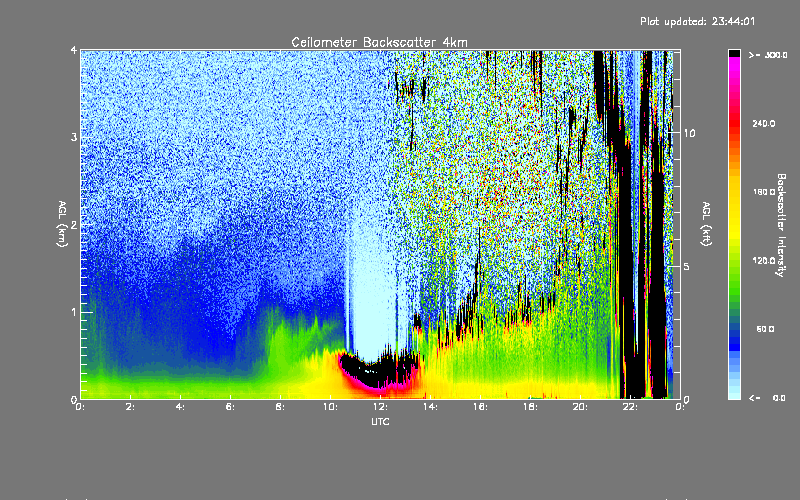Click the '10:' UTC hour tick label
Screen dimensions: 800x500
pos(331,407)
